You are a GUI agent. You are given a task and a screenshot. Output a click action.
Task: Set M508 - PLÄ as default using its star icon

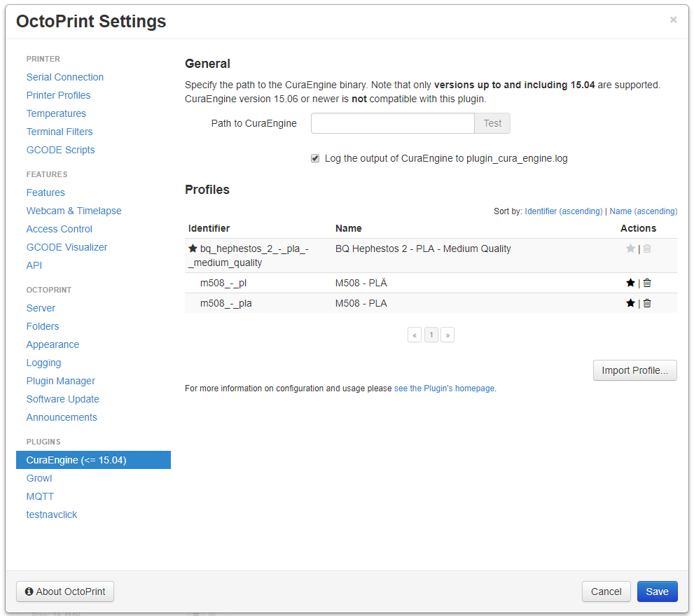coord(630,283)
